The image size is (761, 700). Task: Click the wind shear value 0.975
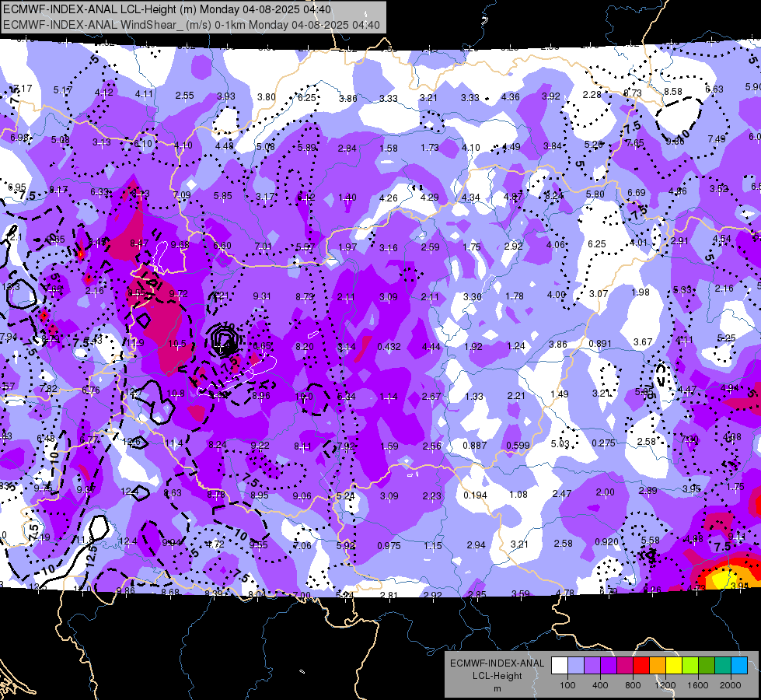389,545
